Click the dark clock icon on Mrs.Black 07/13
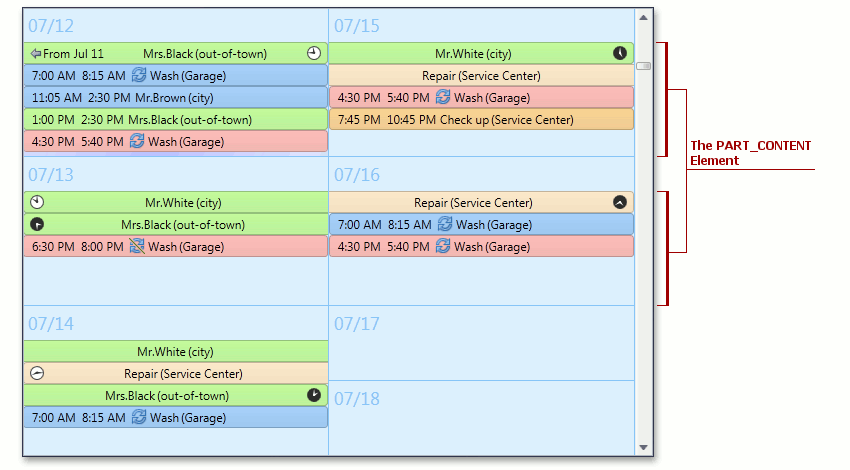 point(37,224)
